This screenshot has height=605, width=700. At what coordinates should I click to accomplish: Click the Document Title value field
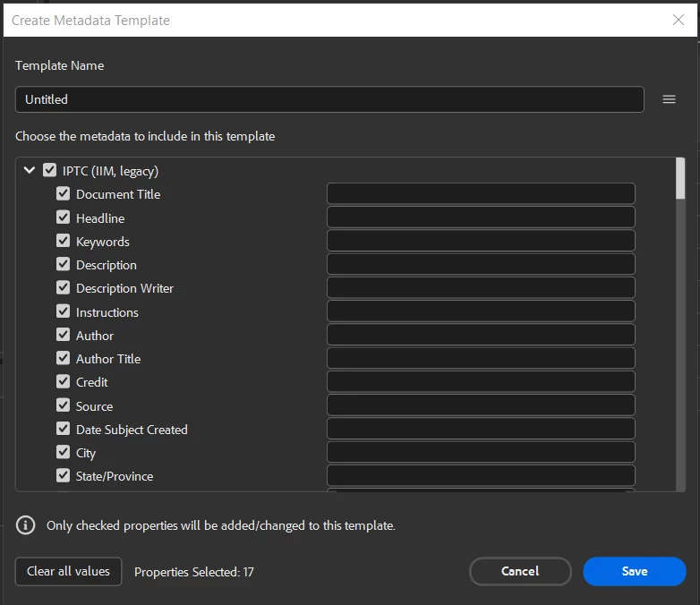[x=481, y=193]
